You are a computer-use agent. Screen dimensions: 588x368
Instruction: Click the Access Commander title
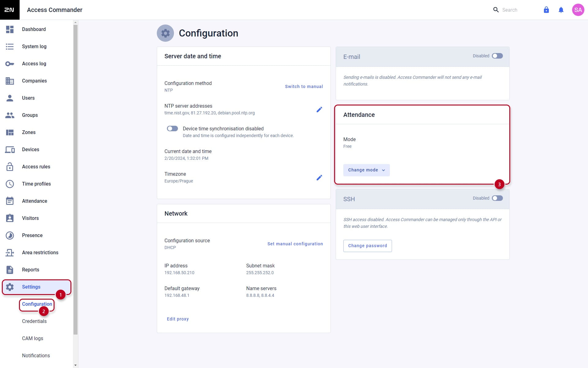(x=55, y=10)
